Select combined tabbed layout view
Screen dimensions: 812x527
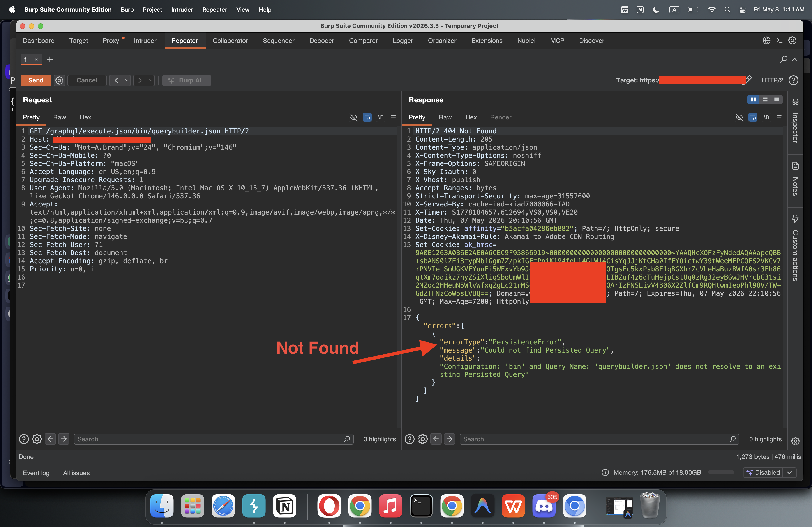(777, 100)
